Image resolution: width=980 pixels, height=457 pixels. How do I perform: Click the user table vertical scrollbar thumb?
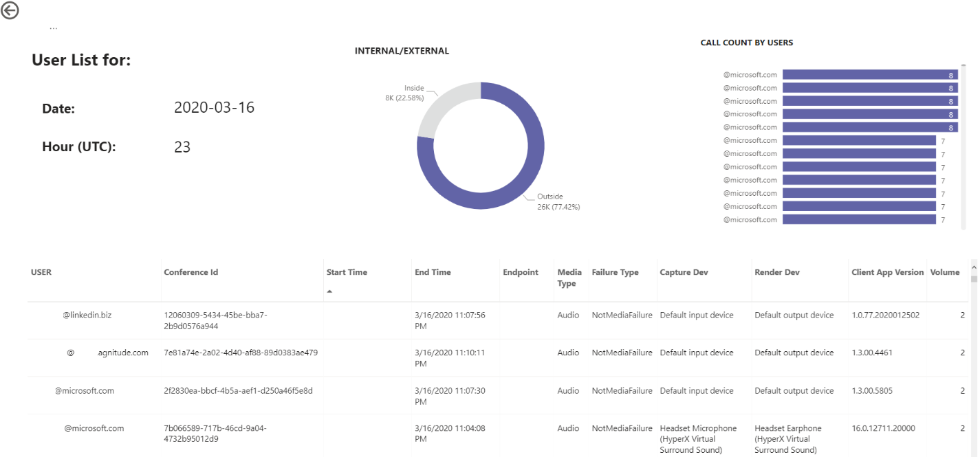click(x=974, y=278)
